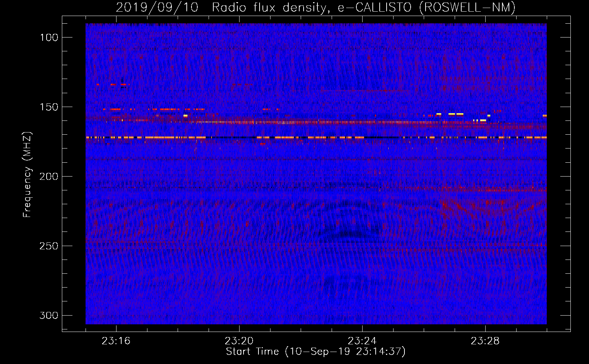589x364 pixels.
Task: Click the frequency tick label '300'
Action: click(x=49, y=316)
